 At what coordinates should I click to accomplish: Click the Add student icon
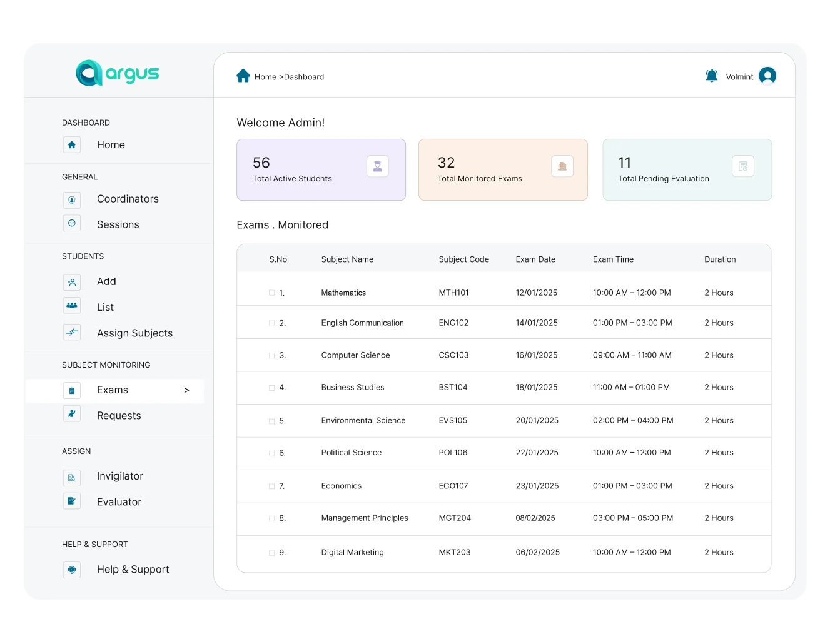click(72, 282)
